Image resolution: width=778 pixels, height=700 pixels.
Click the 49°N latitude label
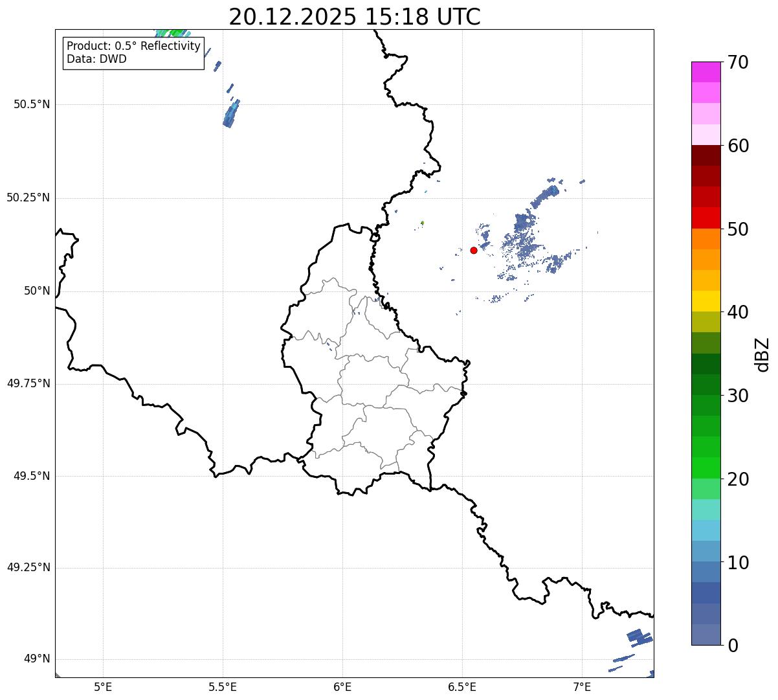(x=37, y=659)
